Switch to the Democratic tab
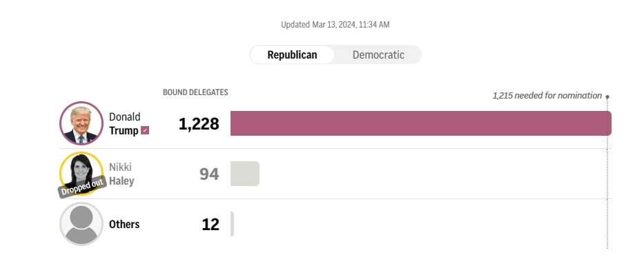 pos(378,55)
